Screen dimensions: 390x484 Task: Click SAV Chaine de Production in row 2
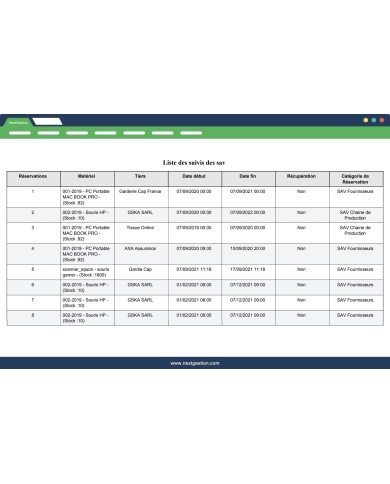pyautogui.click(x=355, y=215)
